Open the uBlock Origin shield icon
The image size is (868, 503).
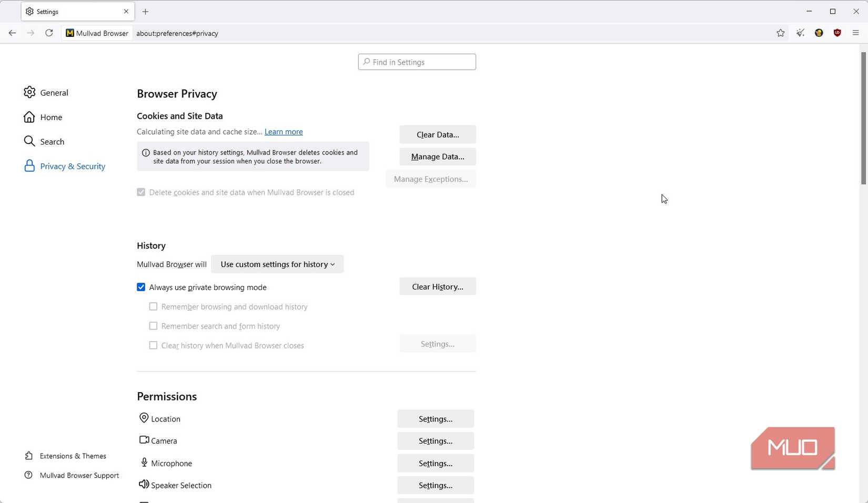[x=837, y=33]
